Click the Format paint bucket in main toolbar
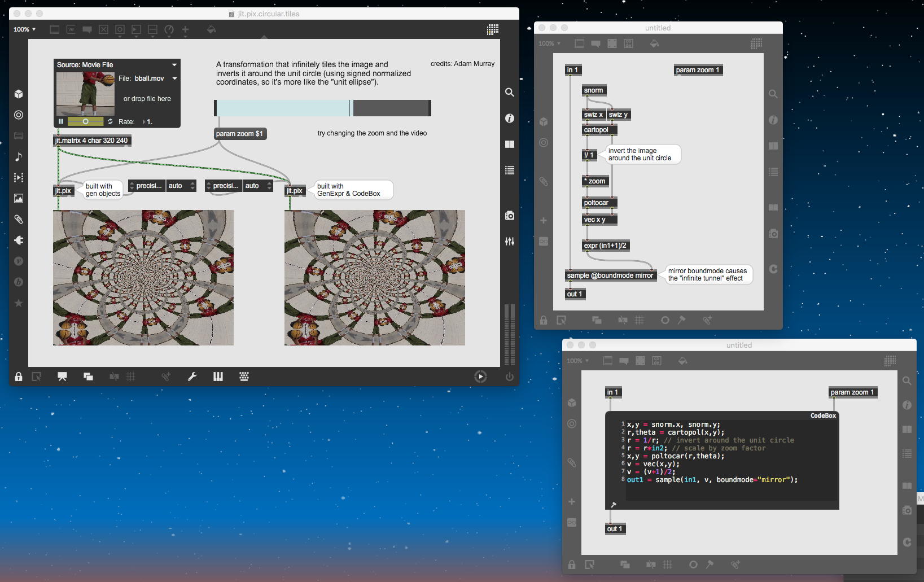The image size is (924, 582). (x=211, y=29)
